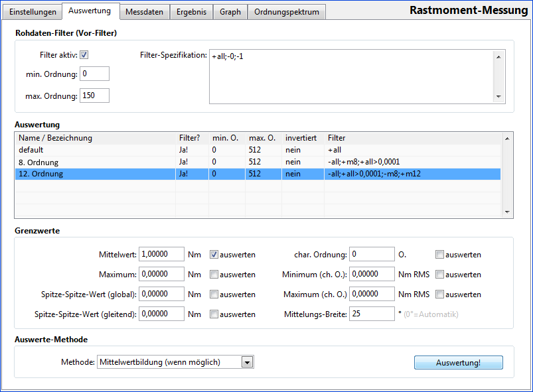Open the Ordnungspektrum tab
Viewport: 533px width, 392px height.
[287, 12]
